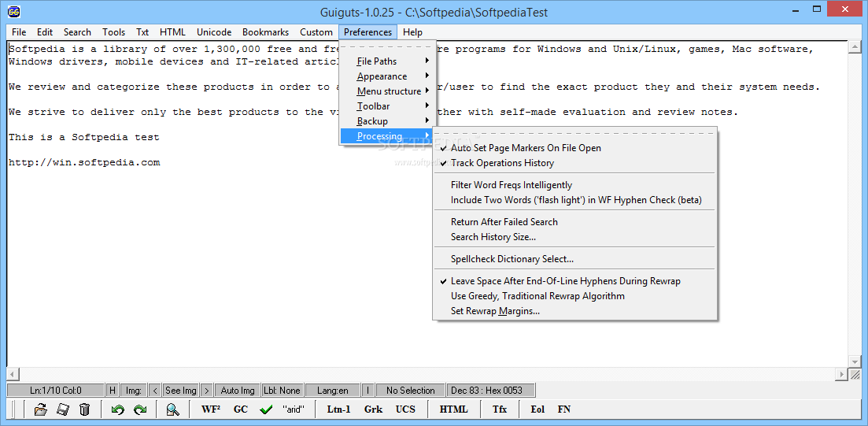Click the http://win.softpedia.com text line
Image resolution: width=868 pixels, height=426 pixels.
pos(84,163)
